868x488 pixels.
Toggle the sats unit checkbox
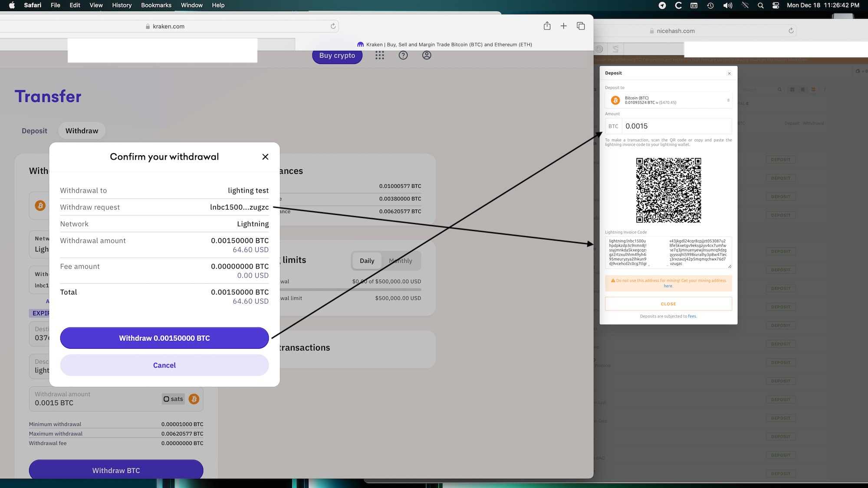(x=166, y=399)
